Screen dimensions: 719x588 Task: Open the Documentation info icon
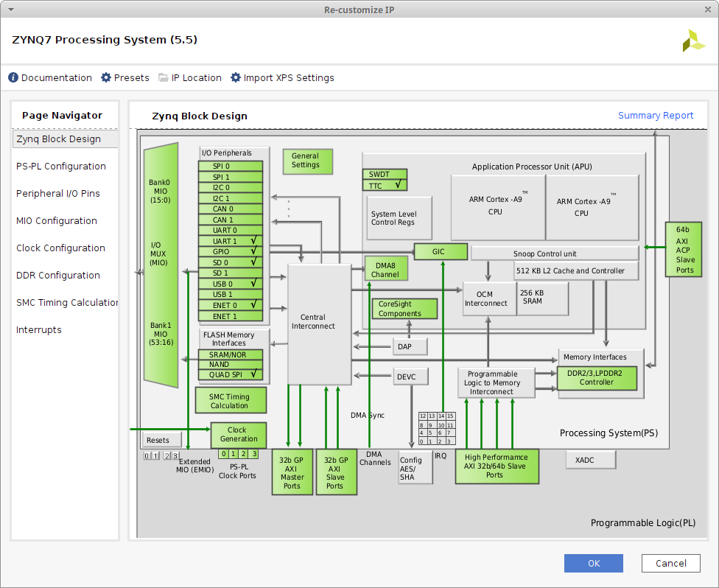(x=13, y=77)
